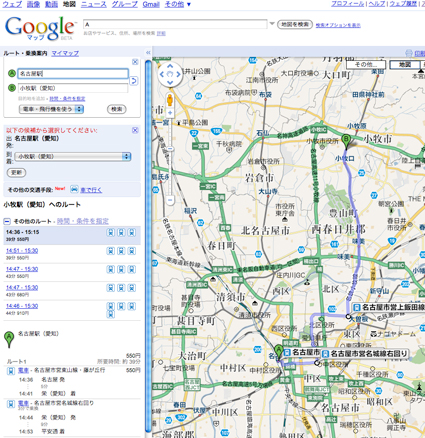The width and height of the screenshot is (425, 438).
Task: Open 時間・条件を指定 link beside その他のルート
Action: (x=83, y=221)
